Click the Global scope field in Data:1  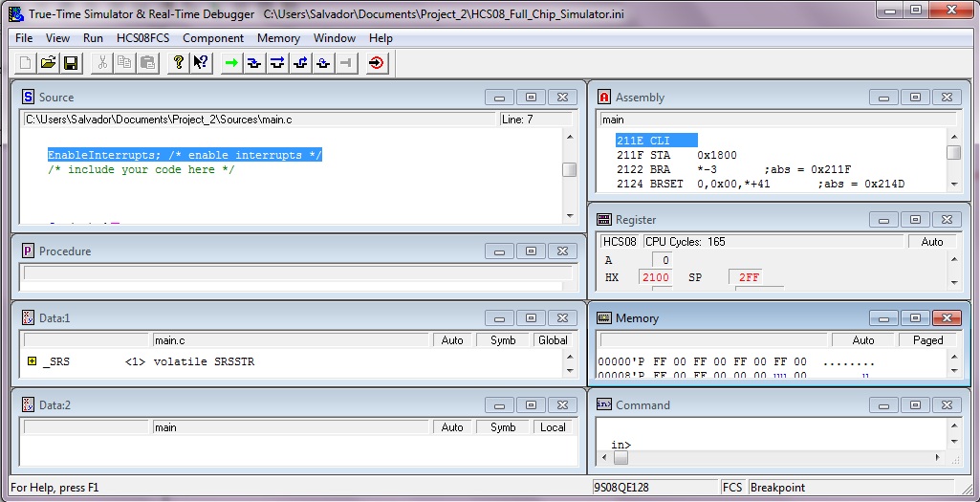[553, 340]
